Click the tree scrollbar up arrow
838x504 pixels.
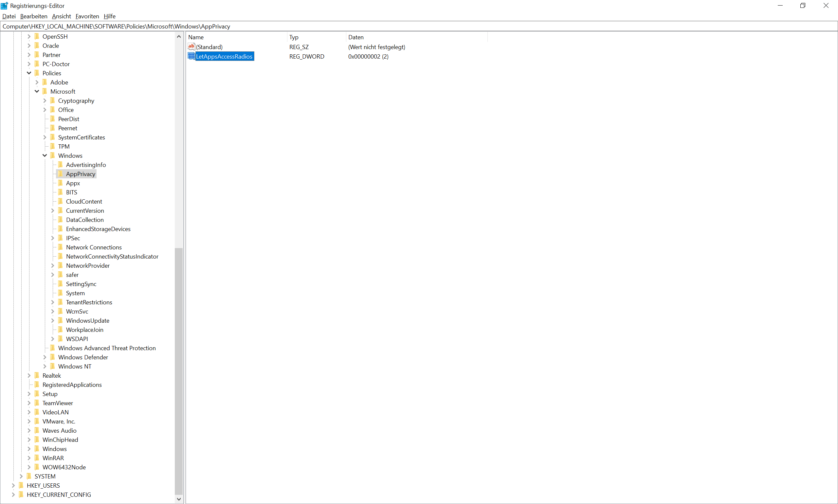coord(179,36)
